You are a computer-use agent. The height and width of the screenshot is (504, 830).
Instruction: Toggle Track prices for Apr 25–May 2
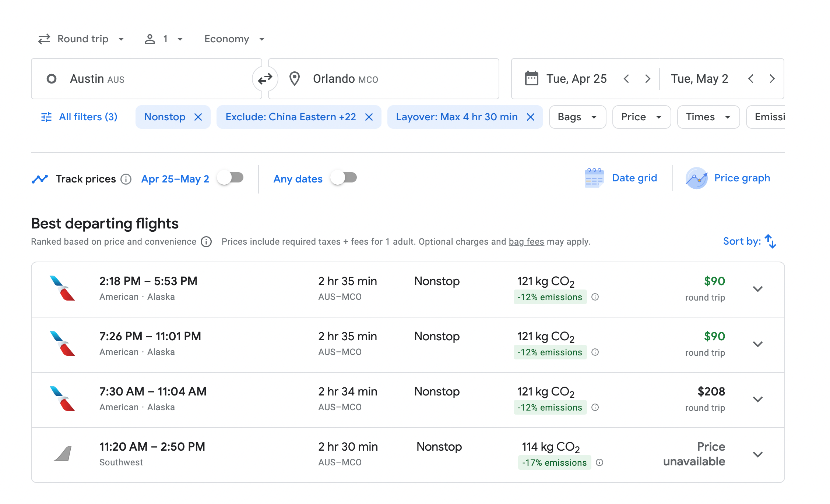(231, 178)
